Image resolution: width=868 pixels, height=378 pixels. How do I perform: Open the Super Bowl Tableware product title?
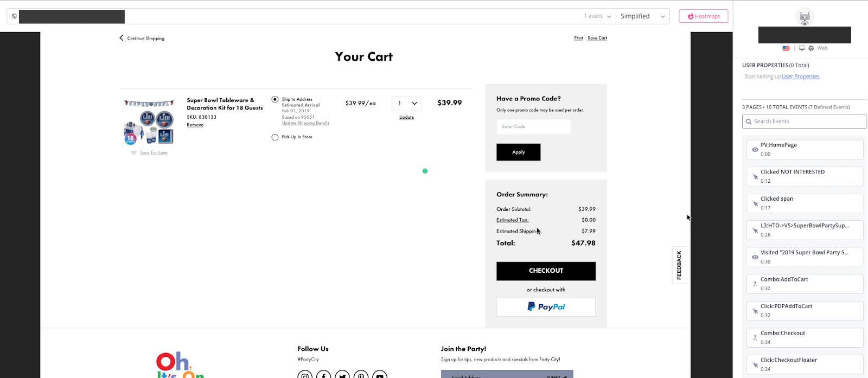pyautogui.click(x=225, y=104)
